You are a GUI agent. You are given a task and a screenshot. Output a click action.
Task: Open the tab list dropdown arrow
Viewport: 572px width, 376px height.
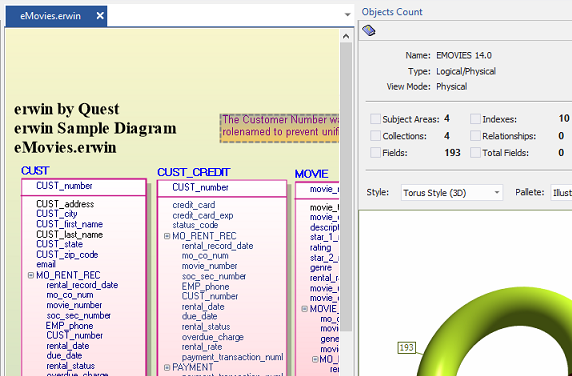(x=347, y=15)
